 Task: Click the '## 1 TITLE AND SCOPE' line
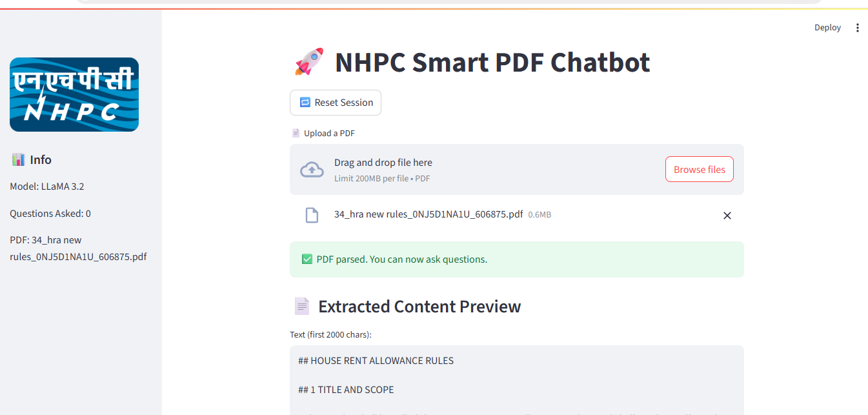(x=346, y=390)
